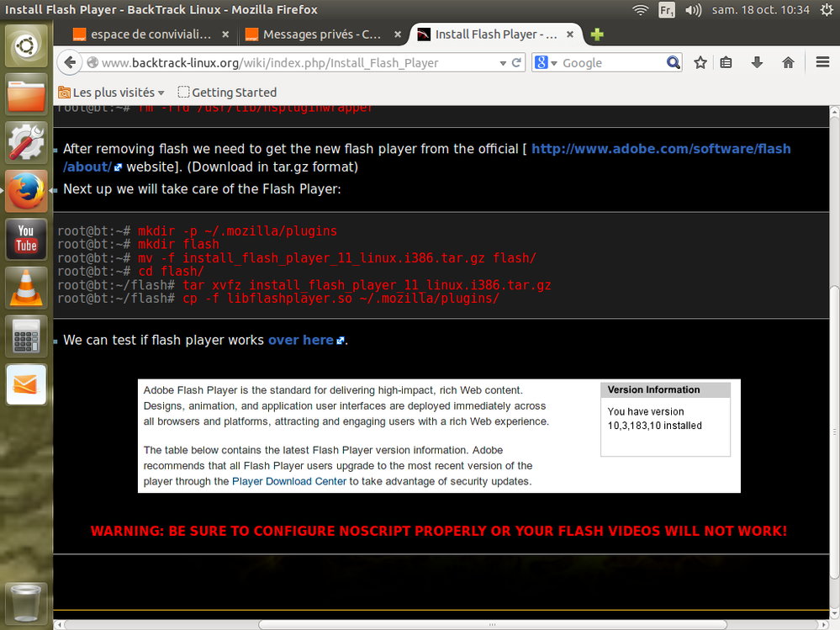Image resolution: width=840 pixels, height=630 pixels.
Task: Click the 'mkdir flash' command line
Action: [x=178, y=244]
